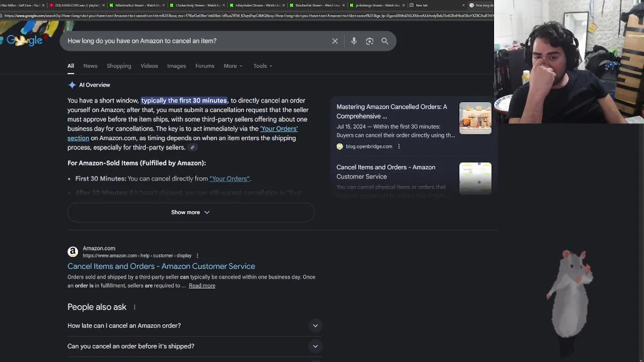The image size is (644, 362).
Task: Select the Images search filter
Action: 177,66
